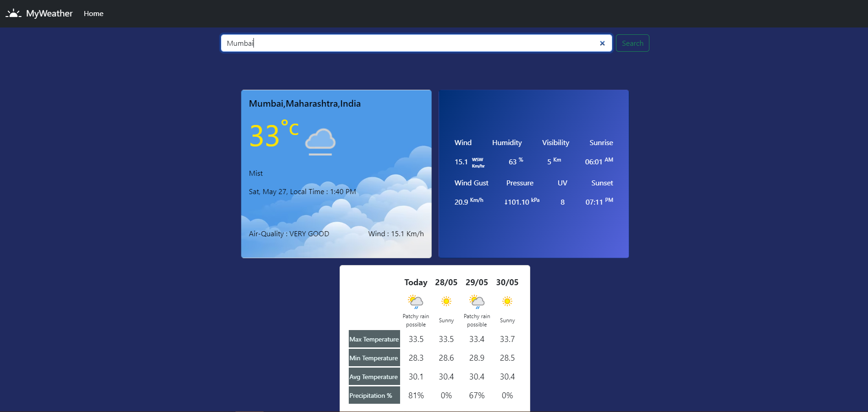Click the Max Temperature row label

tap(374, 339)
